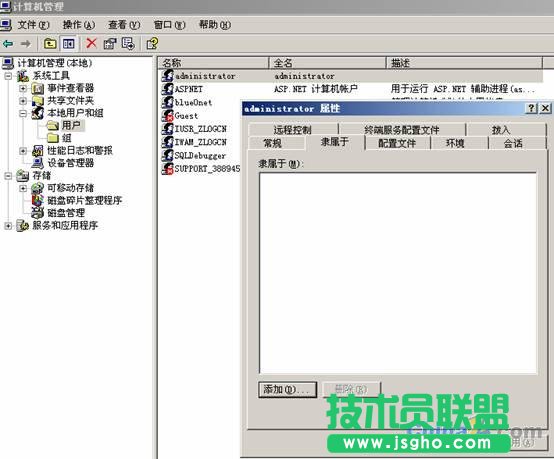Switch to the 配置文件 tab

(397, 143)
